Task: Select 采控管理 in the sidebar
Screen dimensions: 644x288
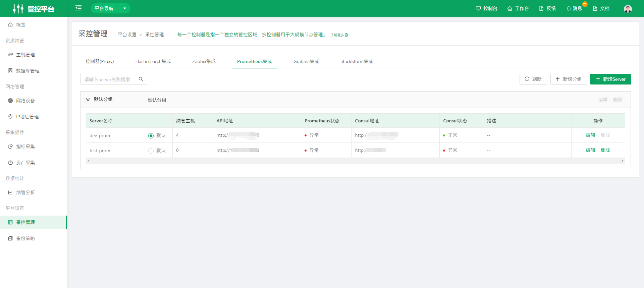Action: (x=34, y=222)
